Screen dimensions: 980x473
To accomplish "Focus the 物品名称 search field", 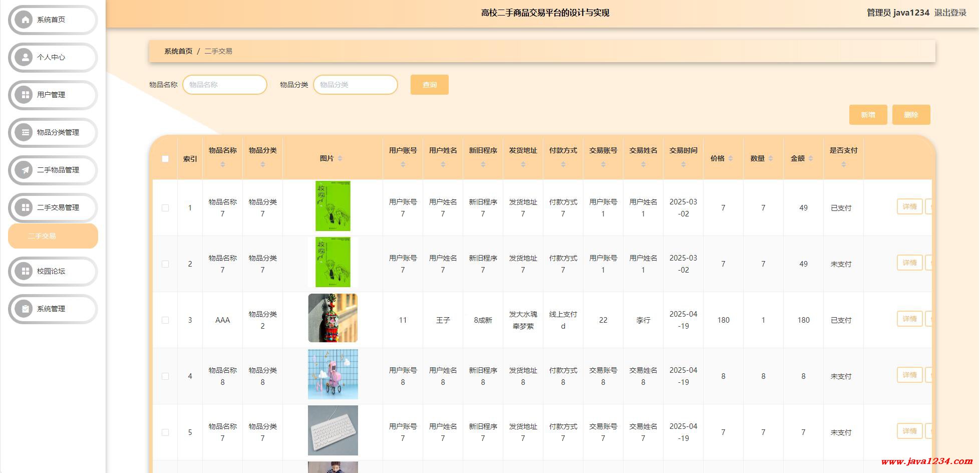I will (225, 85).
